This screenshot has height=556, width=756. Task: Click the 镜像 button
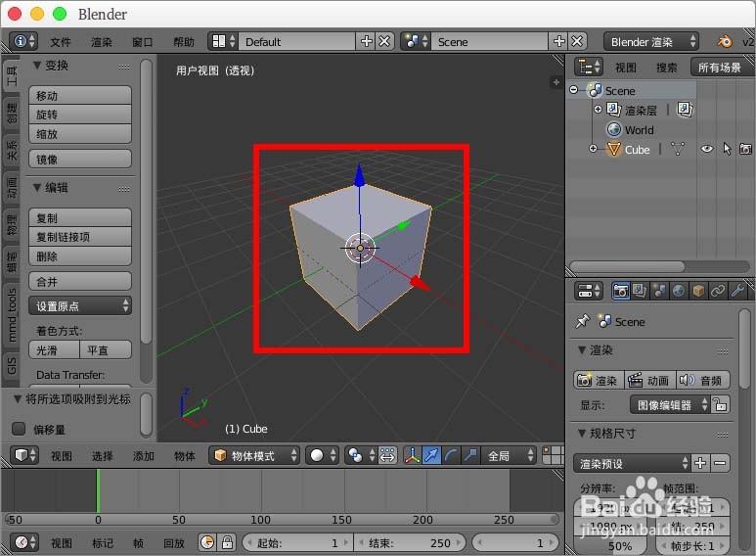tap(80, 159)
